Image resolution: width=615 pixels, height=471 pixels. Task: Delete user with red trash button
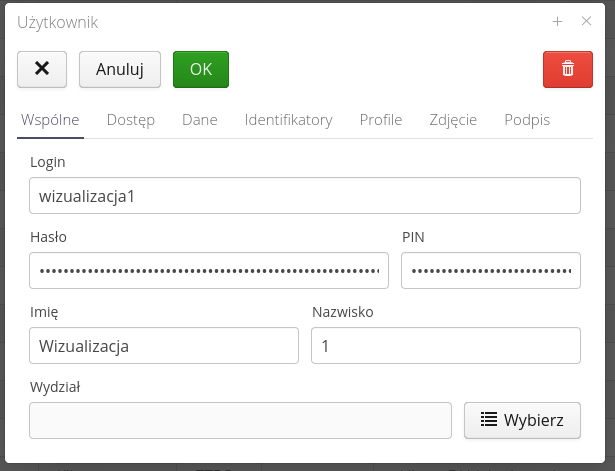coord(568,69)
